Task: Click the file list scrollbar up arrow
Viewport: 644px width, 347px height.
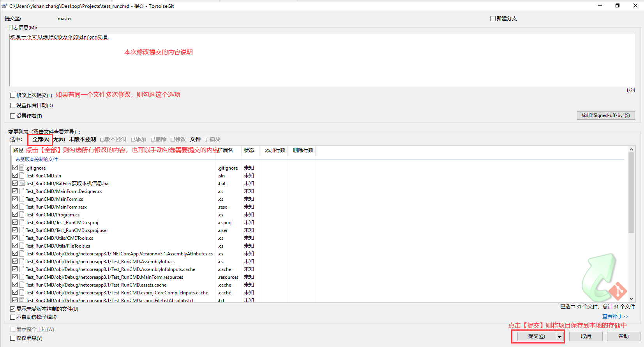Action: click(x=632, y=149)
